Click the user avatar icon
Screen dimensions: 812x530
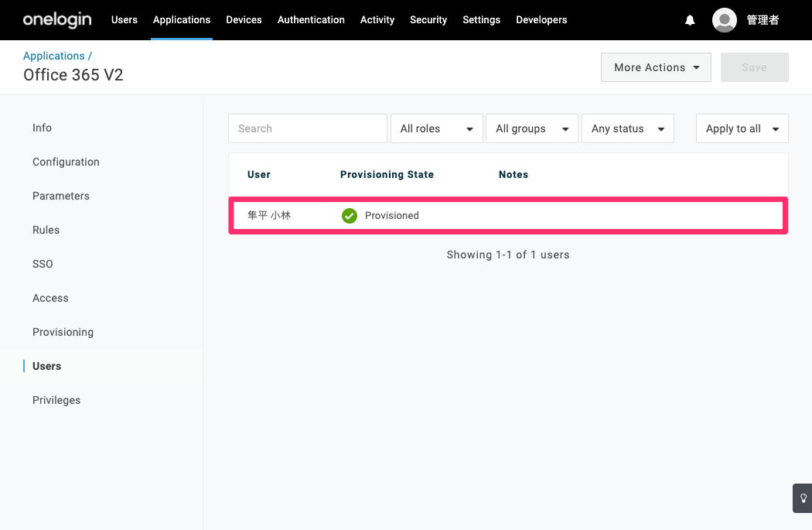(725, 20)
